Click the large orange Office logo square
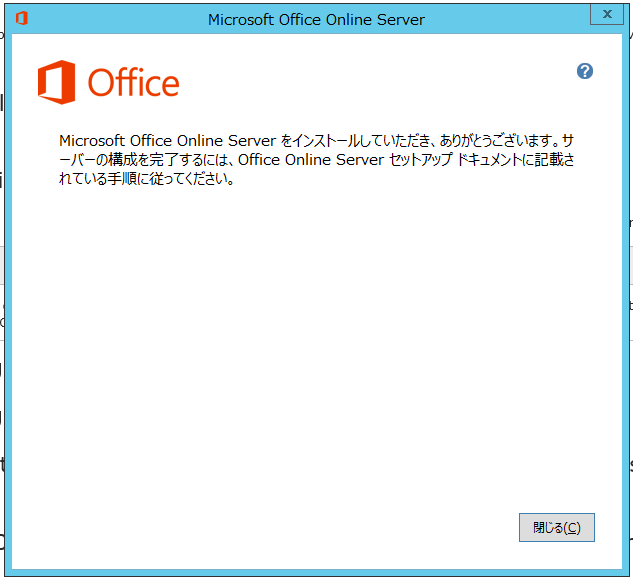Screen dimensions: 633x578 pos(57,82)
